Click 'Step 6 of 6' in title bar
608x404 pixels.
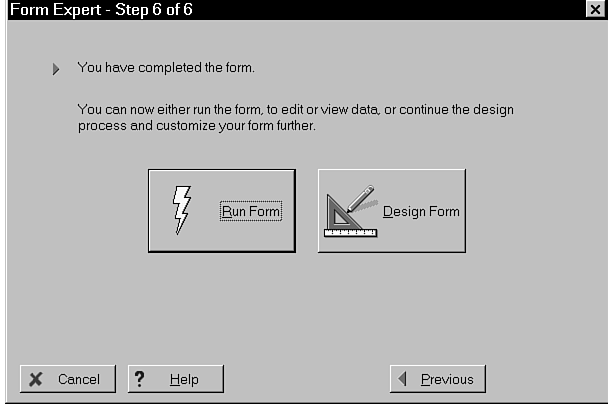click(x=139, y=8)
